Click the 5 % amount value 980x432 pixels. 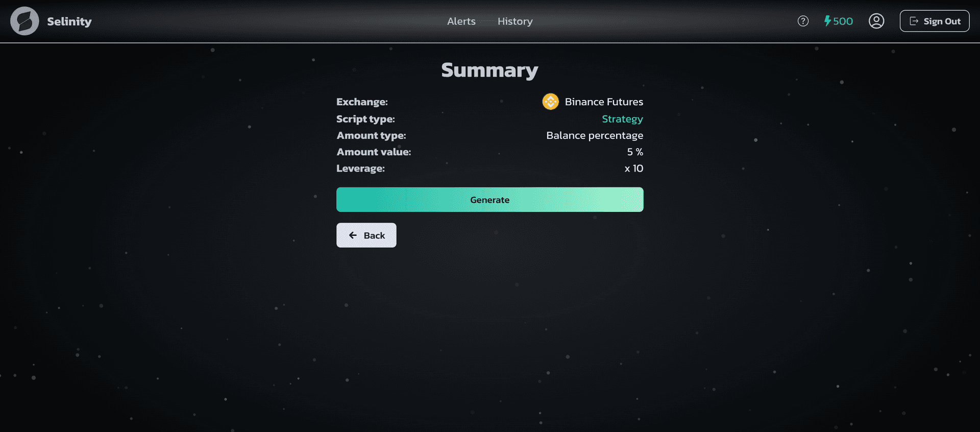[635, 152]
